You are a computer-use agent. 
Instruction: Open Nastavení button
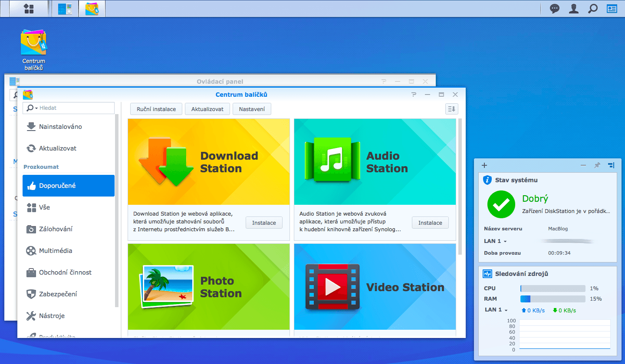(252, 109)
